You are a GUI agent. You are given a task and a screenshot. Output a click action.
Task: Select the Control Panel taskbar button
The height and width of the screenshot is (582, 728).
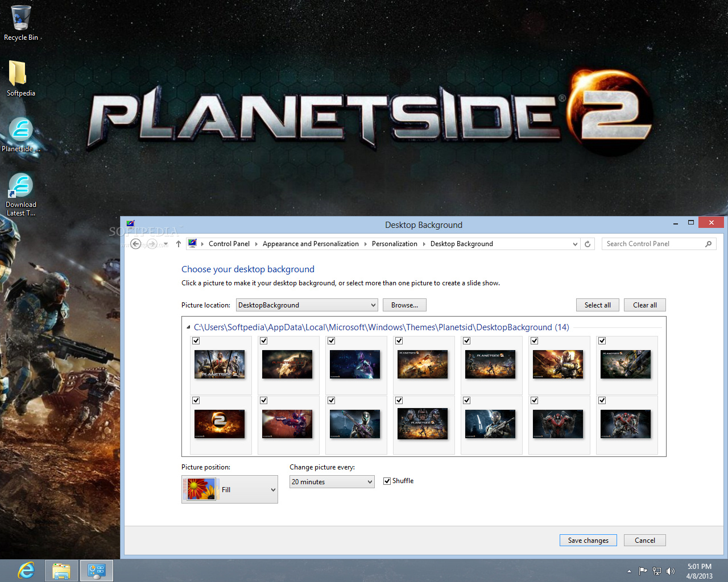[96, 571]
